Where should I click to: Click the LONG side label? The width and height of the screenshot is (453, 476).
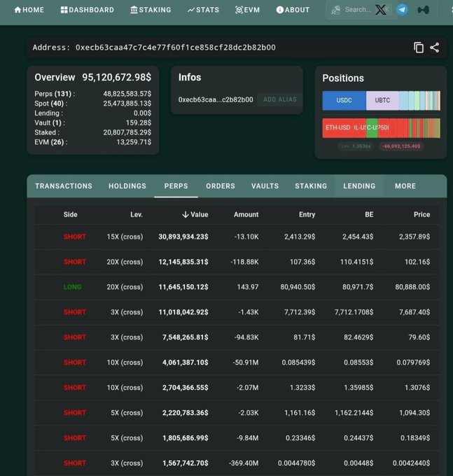[x=73, y=287]
